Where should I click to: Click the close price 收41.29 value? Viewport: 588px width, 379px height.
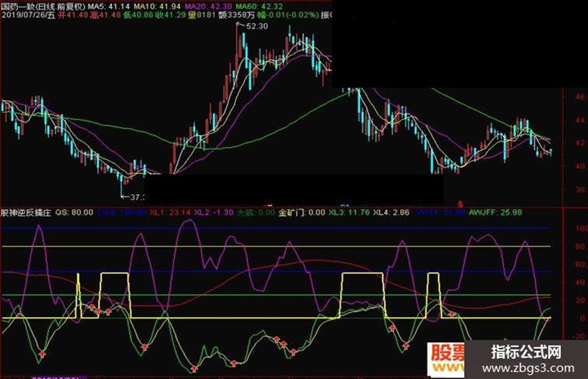coord(170,16)
